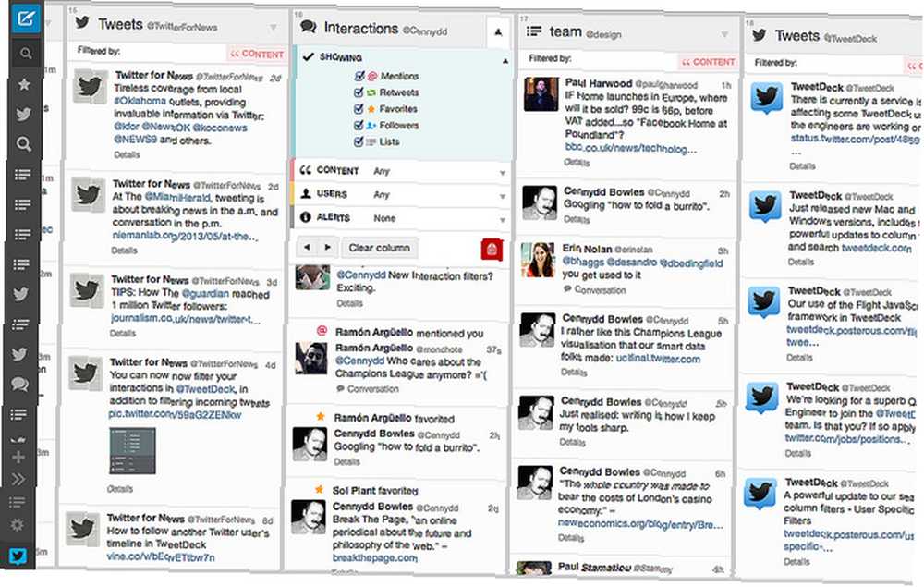Collapse the Showing filter section arrow
Screen dimensions: 924x587
pyautogui.click(x=505, y=61)
